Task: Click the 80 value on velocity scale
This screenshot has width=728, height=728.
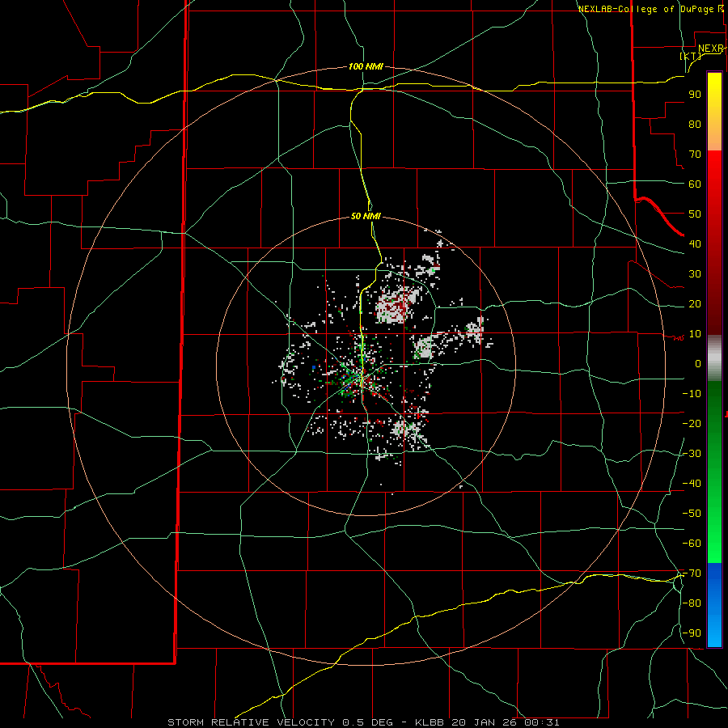Action: pyautogui.click(x=695, y=125)
